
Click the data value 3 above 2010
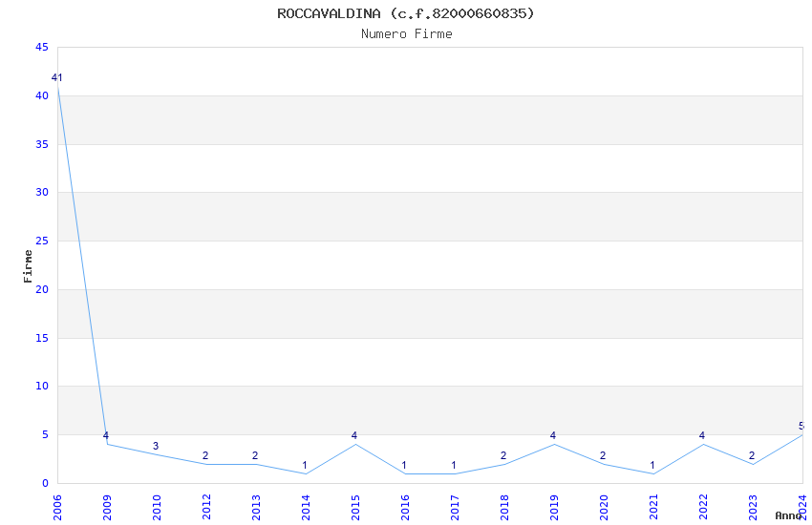156,446
